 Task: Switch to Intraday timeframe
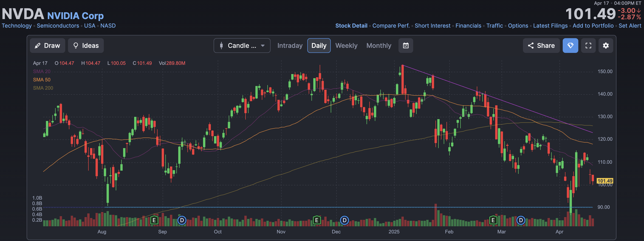click(x=290, y=46)
